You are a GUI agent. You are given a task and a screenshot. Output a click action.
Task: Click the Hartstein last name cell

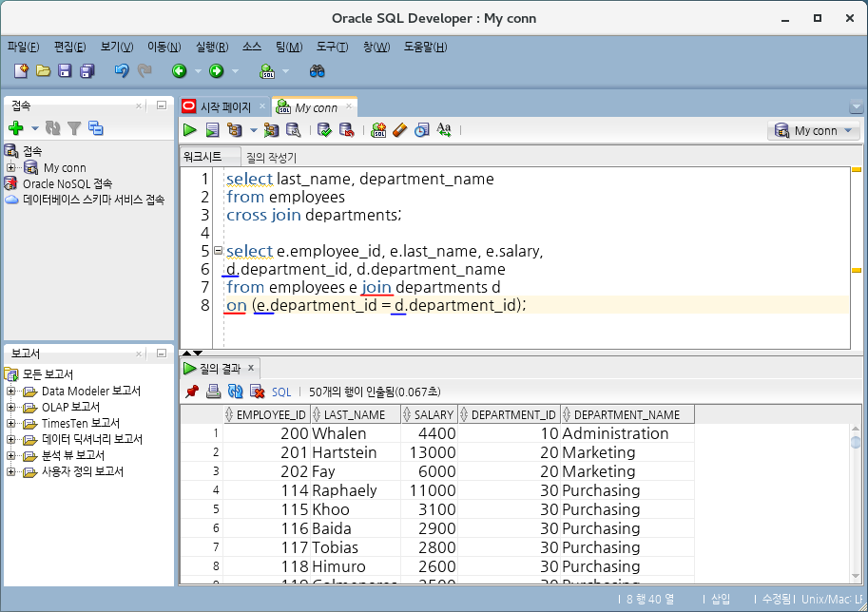[x=356, y=452]
